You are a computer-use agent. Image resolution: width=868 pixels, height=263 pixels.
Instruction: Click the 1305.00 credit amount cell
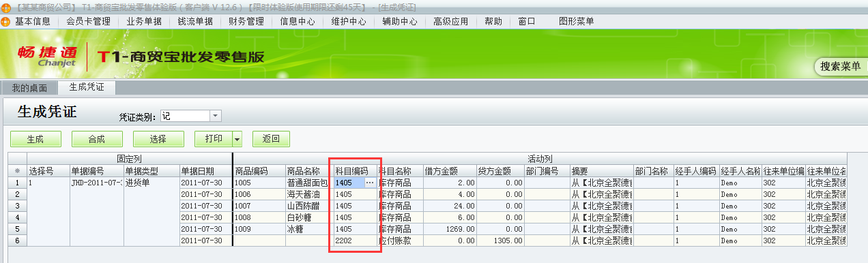click(x=500, y=241)
